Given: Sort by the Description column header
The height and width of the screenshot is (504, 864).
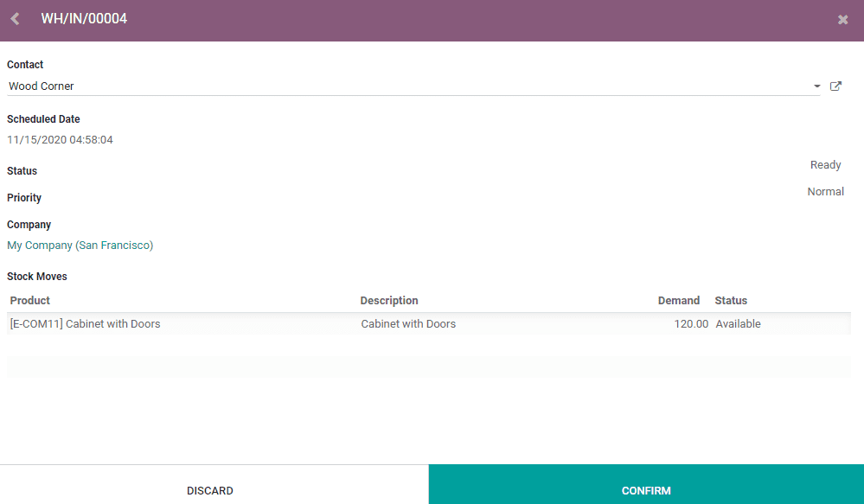Looking at the screenshot, I should pos(389,300).
